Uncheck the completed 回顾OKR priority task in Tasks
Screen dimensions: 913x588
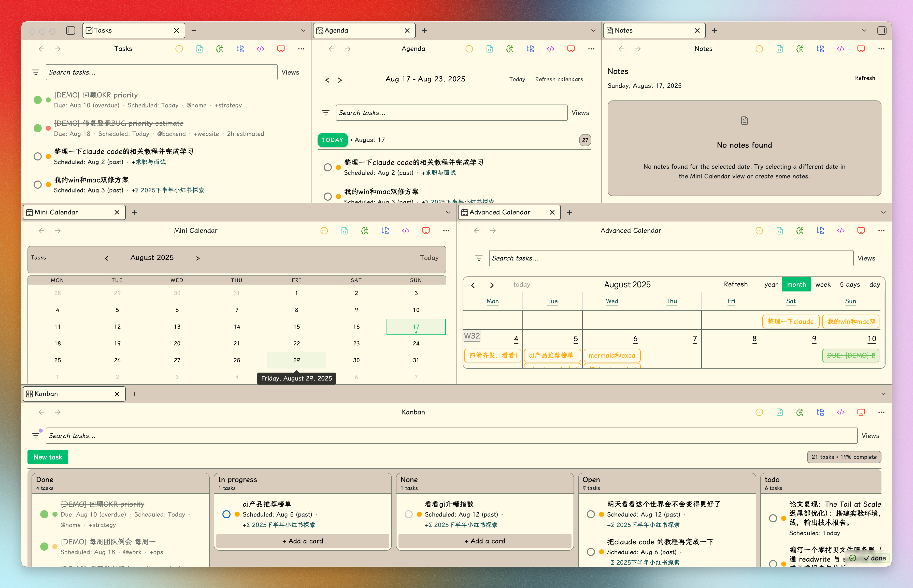pos(37,100)
